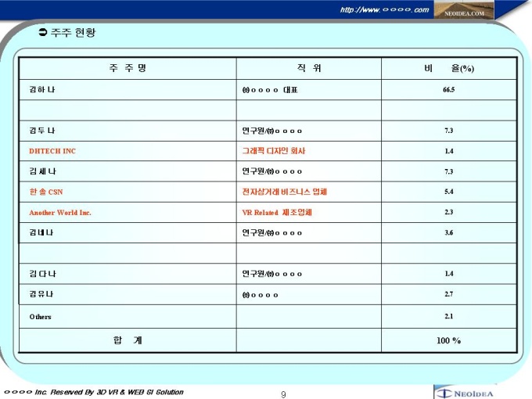Select the 주주명 column header
The height and width of the screenshot is (399, 532).
click(x=128, y=68)
